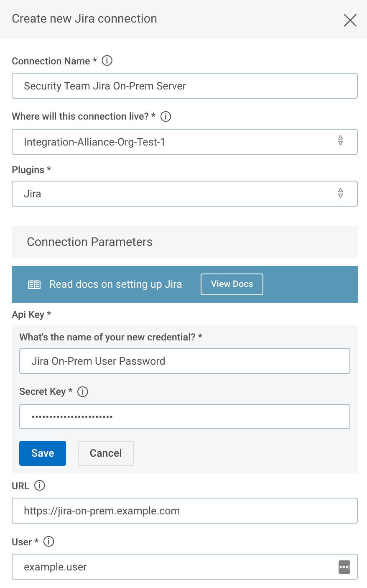The image size is (367, 588).
Task: Click the Secret Key info icon
Action: pos(83,391)
